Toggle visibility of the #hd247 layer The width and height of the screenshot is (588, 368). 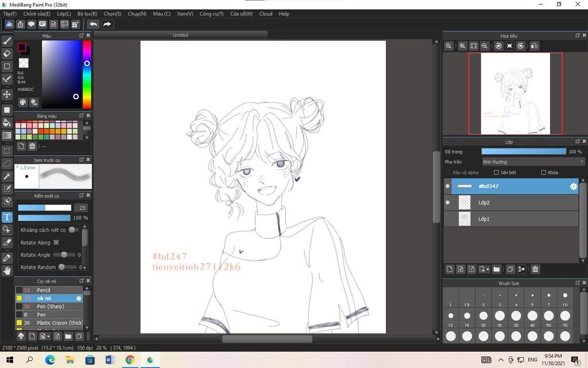(x=447, y=186)
